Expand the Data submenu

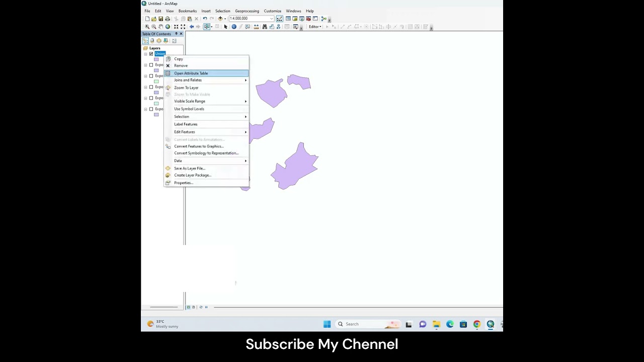[x=206, y=161]
